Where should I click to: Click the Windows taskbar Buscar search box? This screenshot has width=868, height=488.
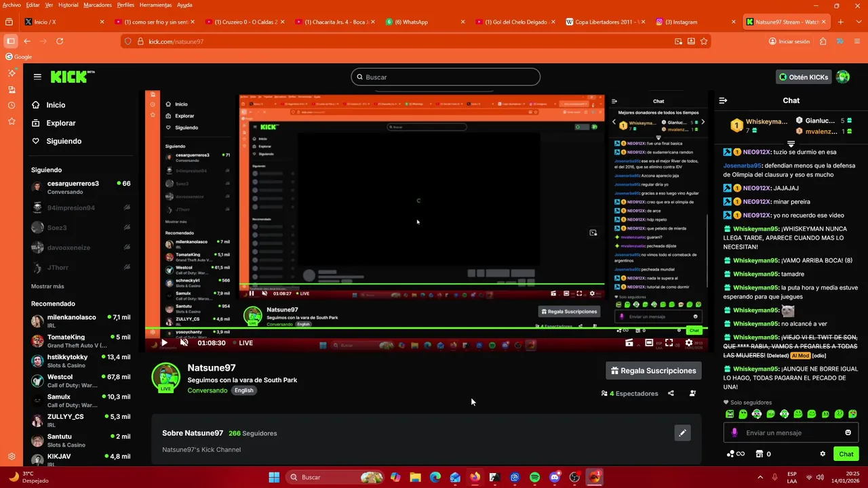[335, 477]
